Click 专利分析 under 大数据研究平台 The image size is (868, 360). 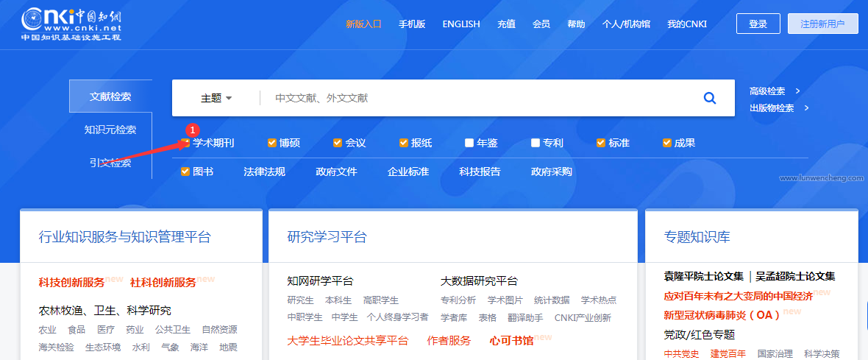[x=458, y=300]
